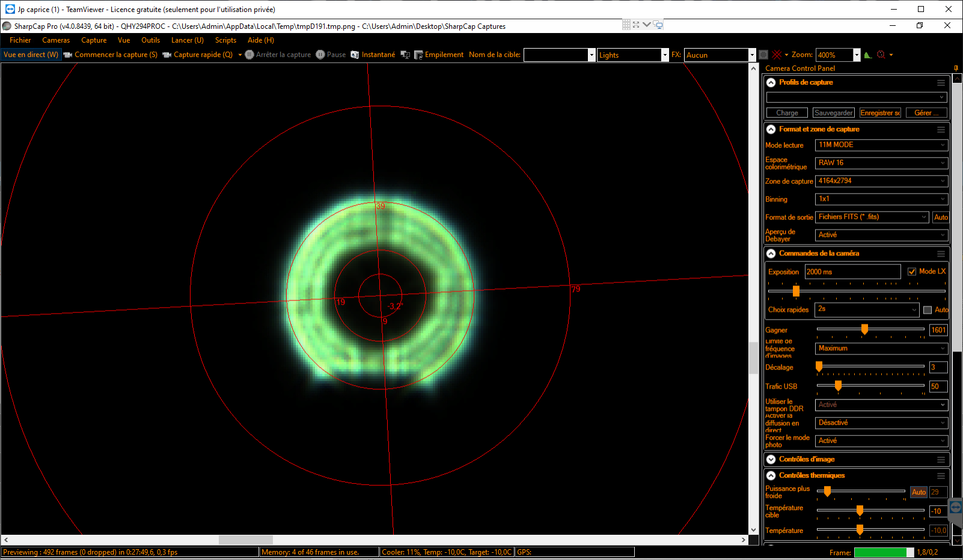Click the Enregistrer sous button
Screen dimensions: 963x560
coord(880,113)
